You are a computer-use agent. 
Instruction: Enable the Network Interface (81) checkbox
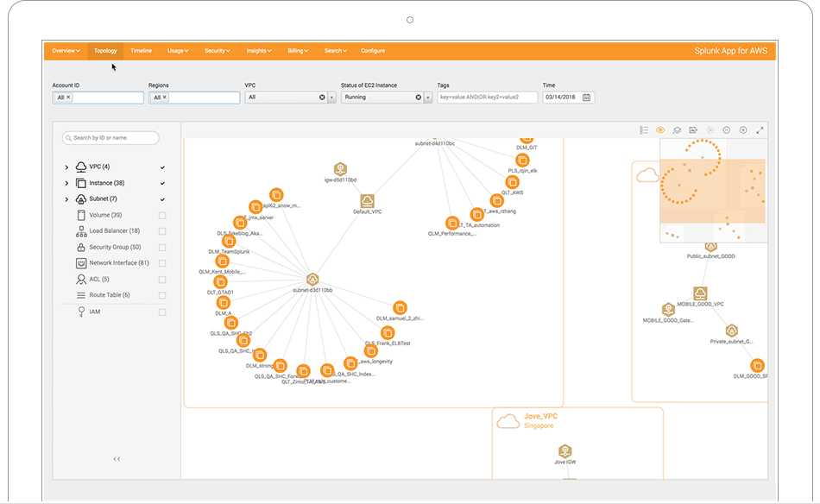pyautogui.click(x=162, y=263)
